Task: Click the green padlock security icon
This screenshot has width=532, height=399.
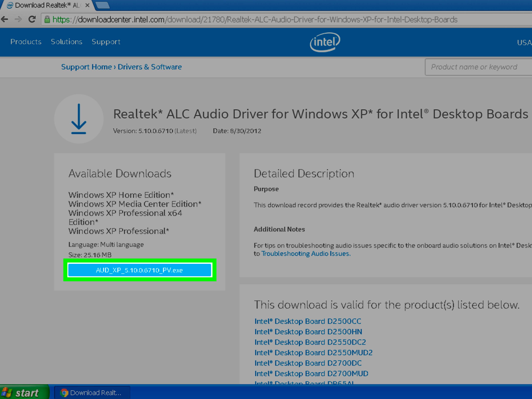Action: [x=47, y=19]
